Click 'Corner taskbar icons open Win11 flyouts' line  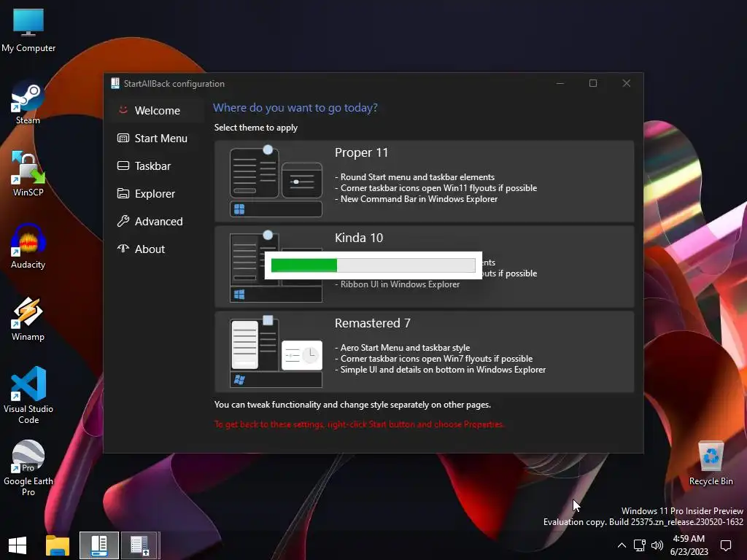(x=436, y=188)
